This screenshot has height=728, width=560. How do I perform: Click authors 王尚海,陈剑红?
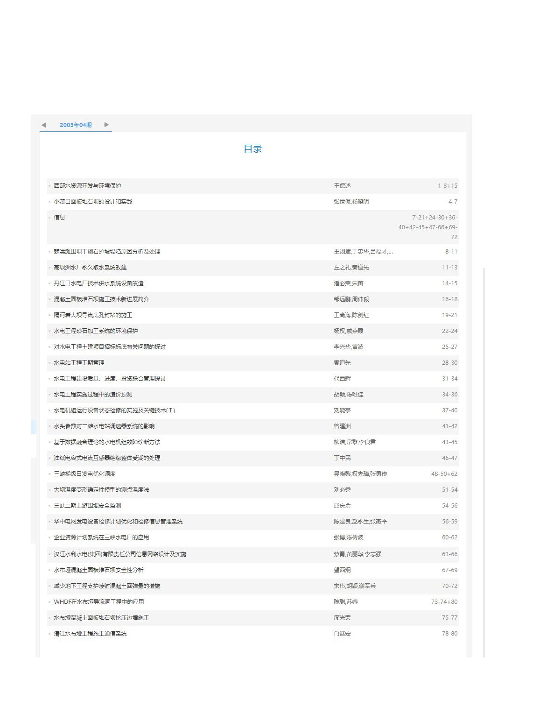pos(351,315)
